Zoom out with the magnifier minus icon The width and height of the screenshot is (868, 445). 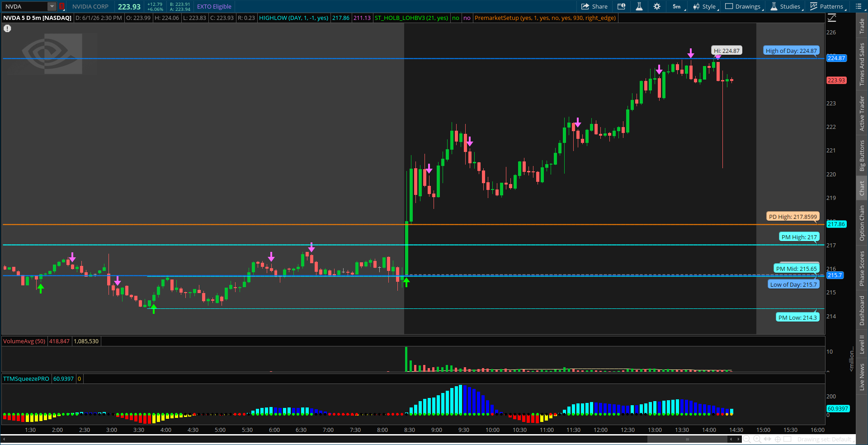747,439
